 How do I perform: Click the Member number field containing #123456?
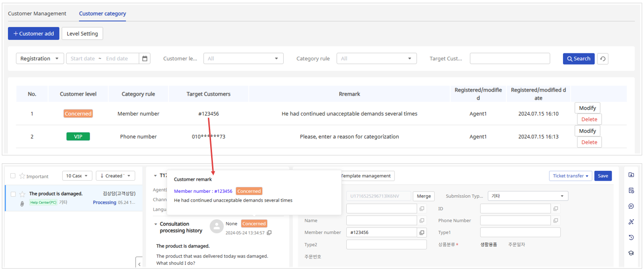[381, 233]
